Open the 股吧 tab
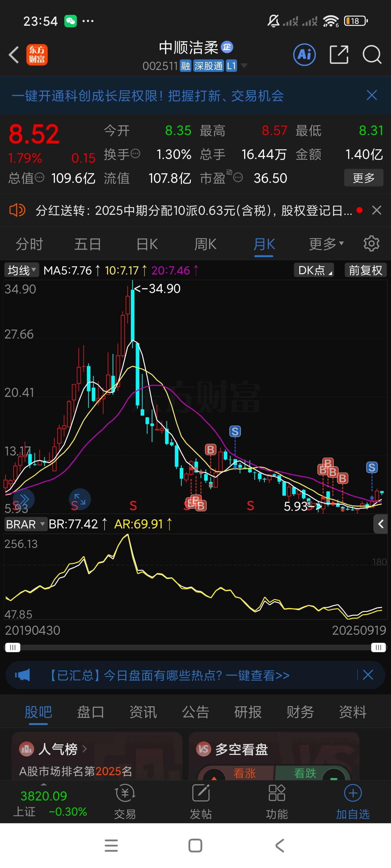The width and height of the screenshot is (391, 868). click(38, 712)
